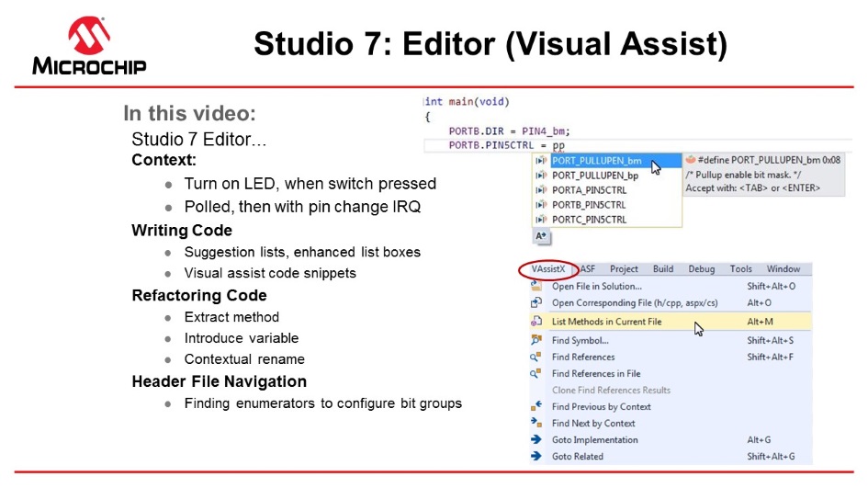Click the Find References magnifier icon
The height and width of the screenshot is (488, 868).
click(x=535, y=357)
